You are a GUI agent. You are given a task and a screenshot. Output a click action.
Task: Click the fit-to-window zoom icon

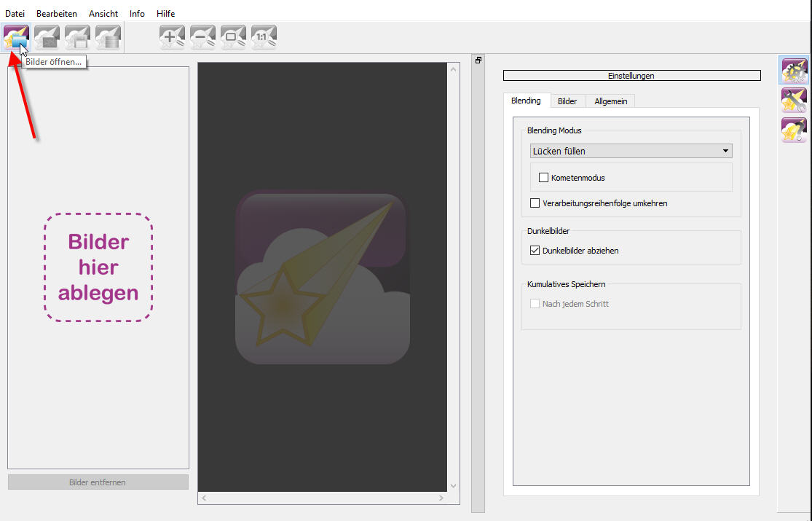(233, 37)
